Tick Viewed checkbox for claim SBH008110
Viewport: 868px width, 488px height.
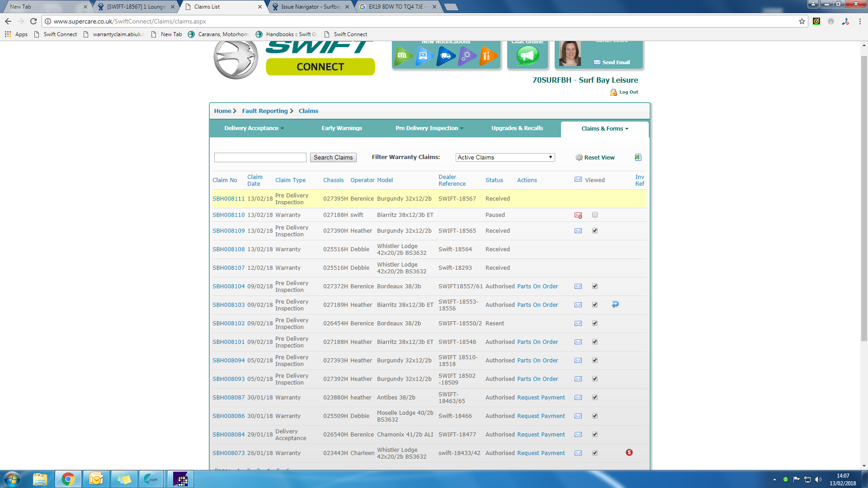pos(595,215)
